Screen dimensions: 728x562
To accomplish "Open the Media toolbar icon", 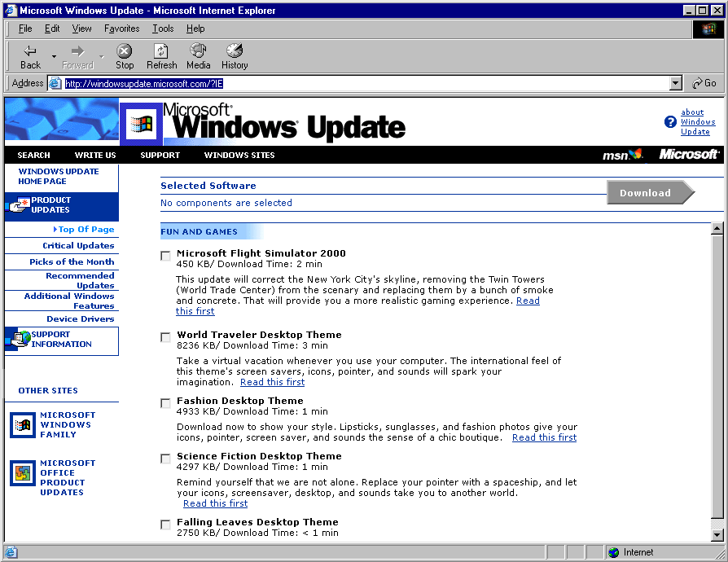I will 198,51.
